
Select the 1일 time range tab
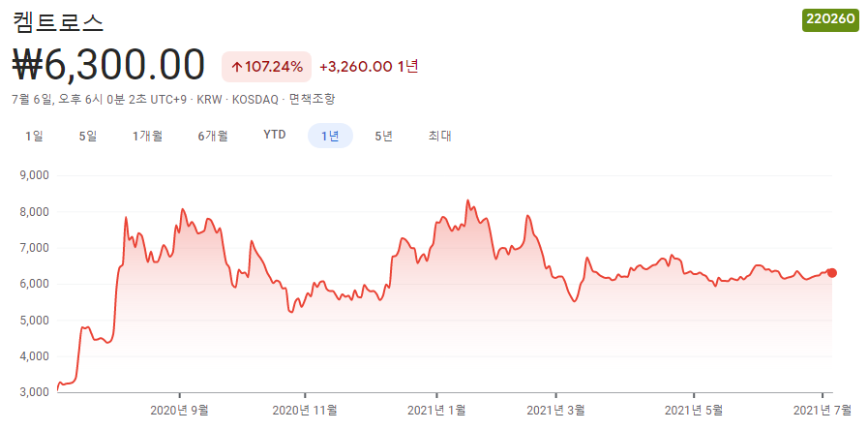(x=34, y=136)
